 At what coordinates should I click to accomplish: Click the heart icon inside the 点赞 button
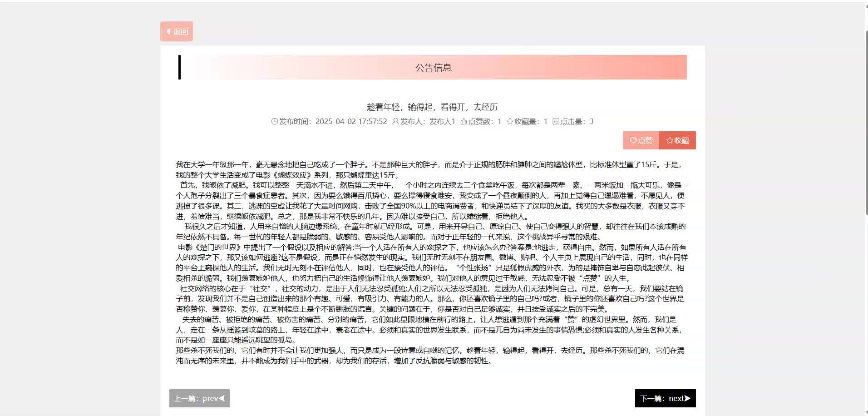coord(633,140)
